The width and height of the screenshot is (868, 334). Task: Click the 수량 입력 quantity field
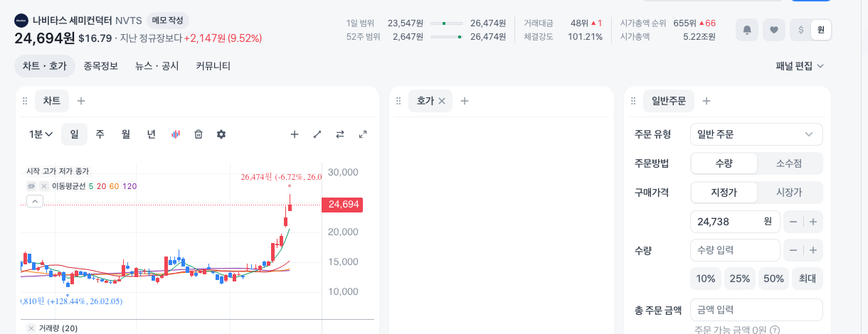[x=735, y=250]
